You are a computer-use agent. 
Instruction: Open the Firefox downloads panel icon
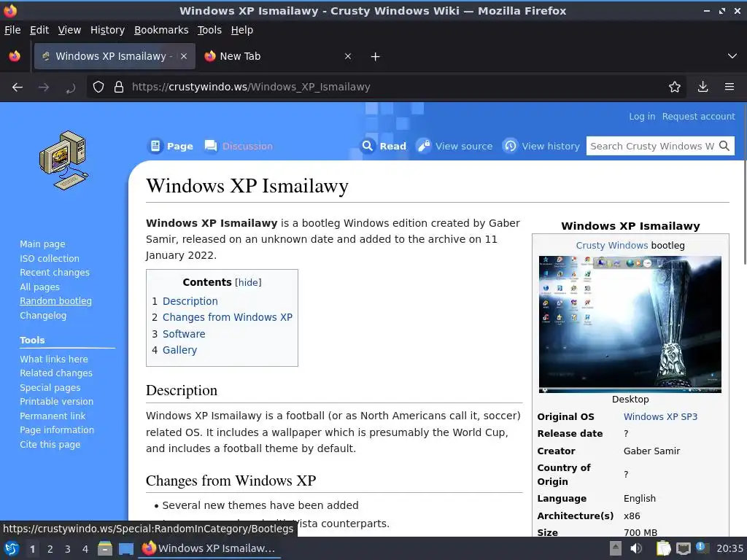(703, 87)
